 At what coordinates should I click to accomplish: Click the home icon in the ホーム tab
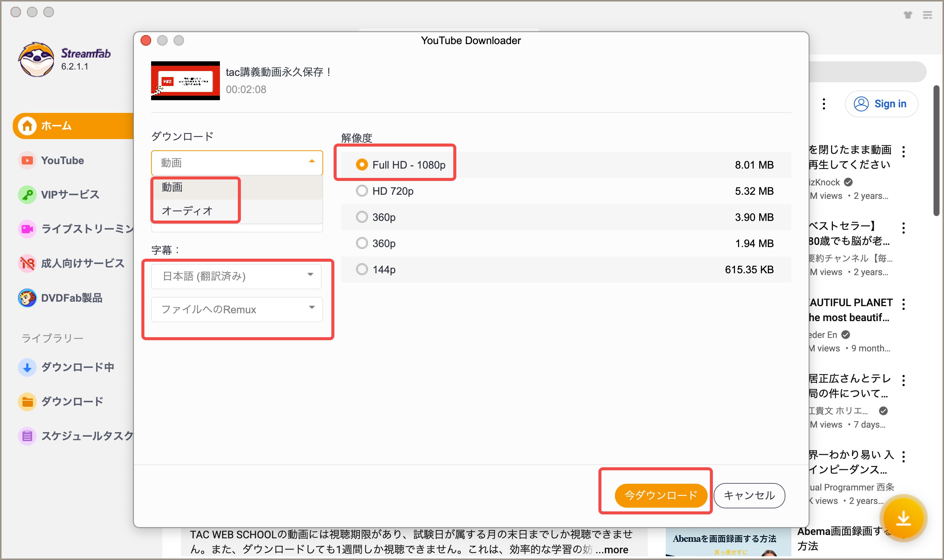pyautogui.click(x=27, y=126)
